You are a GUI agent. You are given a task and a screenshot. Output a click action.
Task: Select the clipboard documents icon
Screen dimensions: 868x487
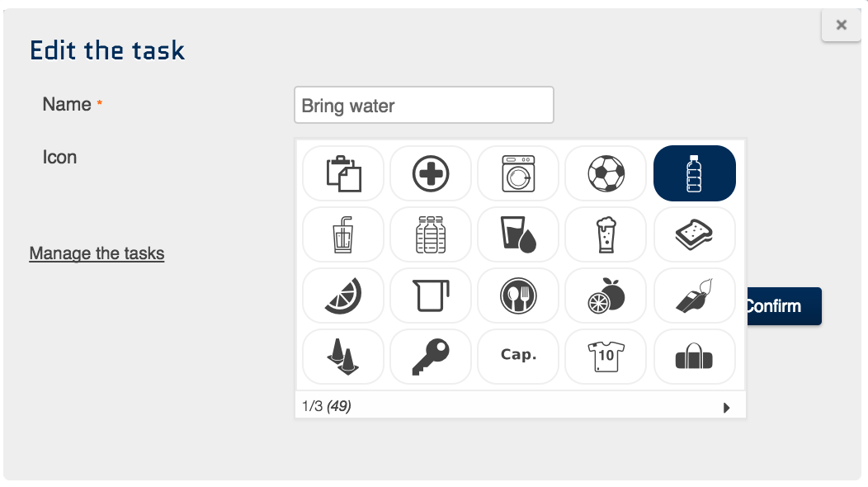click(x=343, y=173)
